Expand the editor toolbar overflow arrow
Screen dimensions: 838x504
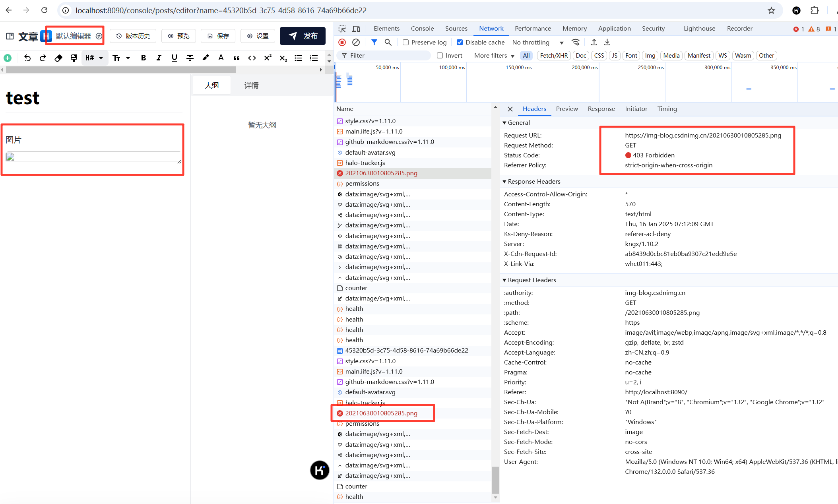[329, 61]
